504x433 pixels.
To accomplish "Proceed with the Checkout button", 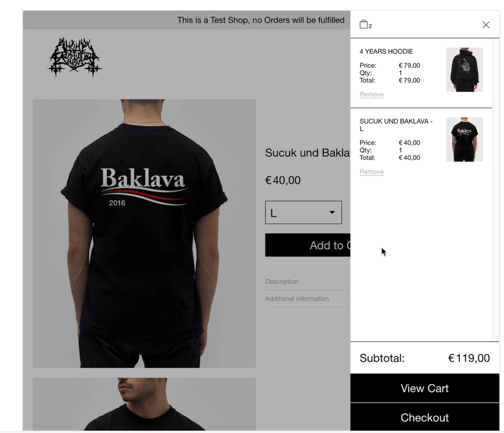I will click(x=424, y=417).
